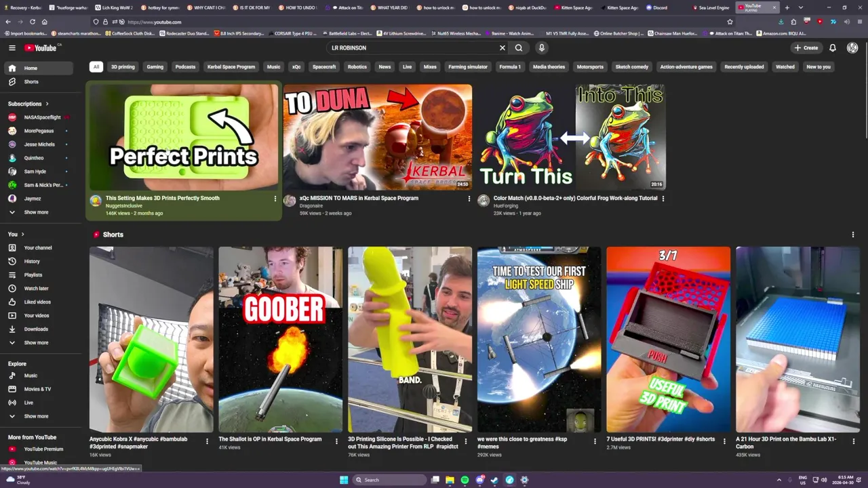Select the Formula 1 filter chip
Image resolution: width=868 pixels, height=488 pixels.
coord(510,66)
